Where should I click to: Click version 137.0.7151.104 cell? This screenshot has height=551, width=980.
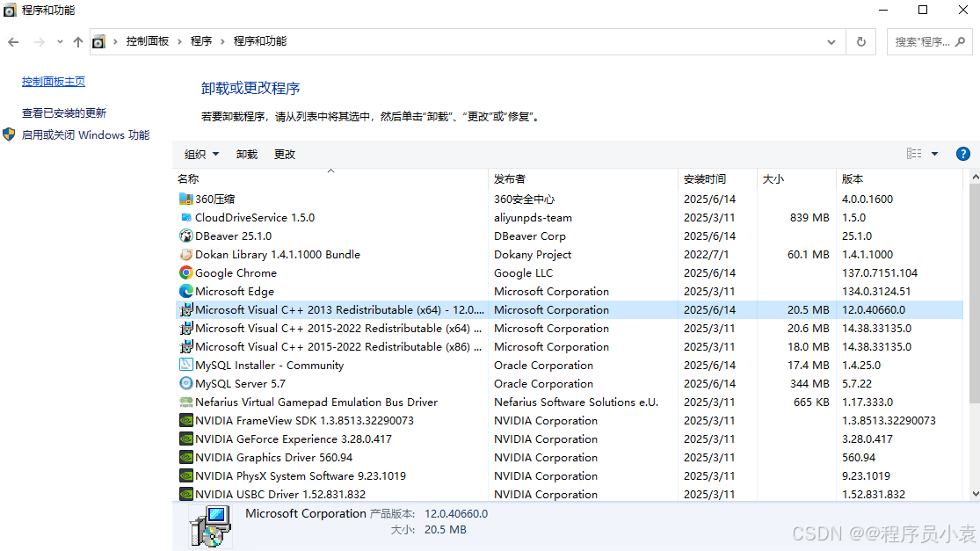880,273
